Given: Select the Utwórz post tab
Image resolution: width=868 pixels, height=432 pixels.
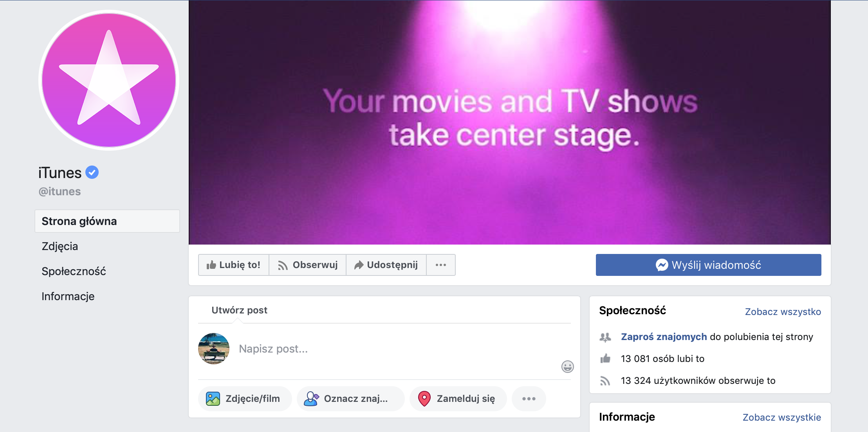Looking at the screenshot, I should [239, 310].
